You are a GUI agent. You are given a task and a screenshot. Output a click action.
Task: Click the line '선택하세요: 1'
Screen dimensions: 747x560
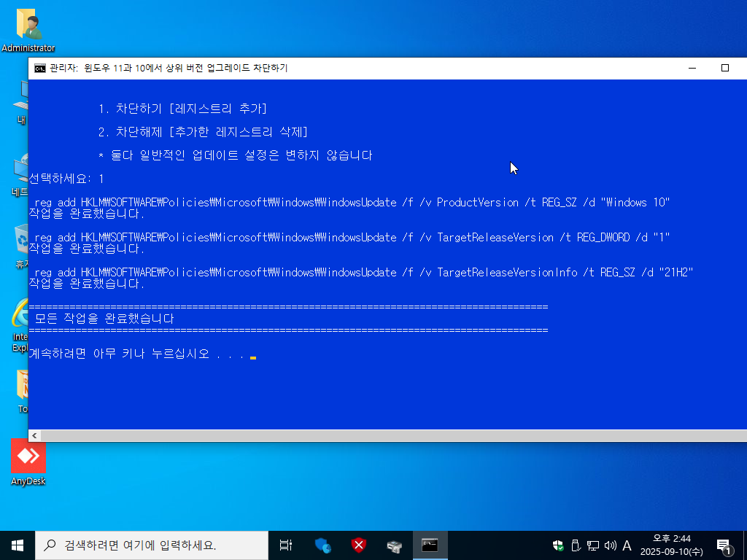click(66, 179)
